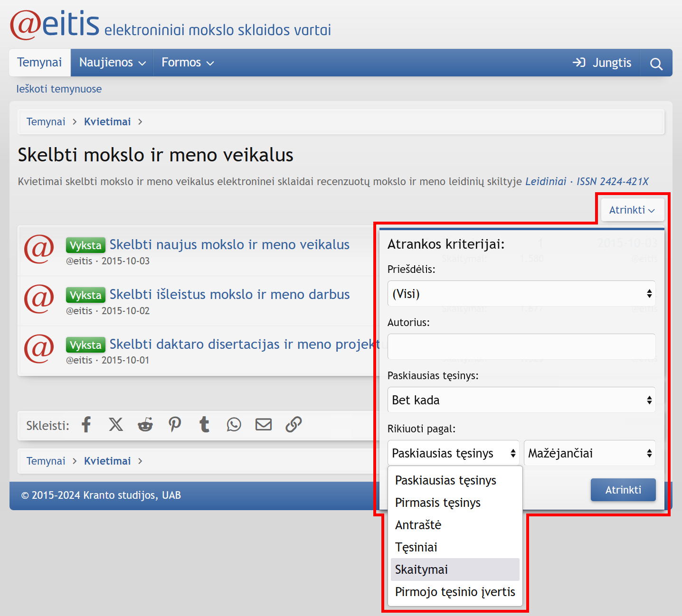Go to Kvietimai in bottom breadcrumb
Screen dimensions: 682x616
coord(107,461)
